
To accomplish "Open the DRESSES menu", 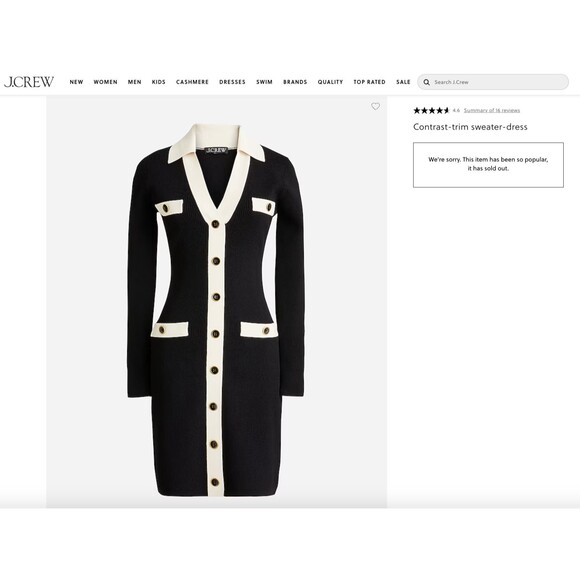I will [x=232, y=82].
